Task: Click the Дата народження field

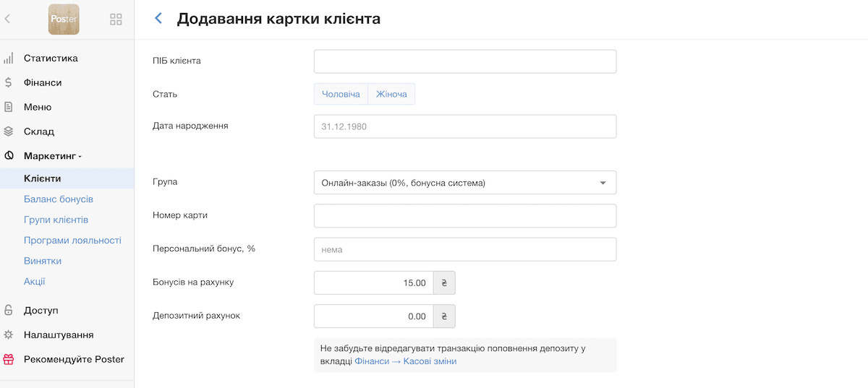Action: [x=465, y=126]
